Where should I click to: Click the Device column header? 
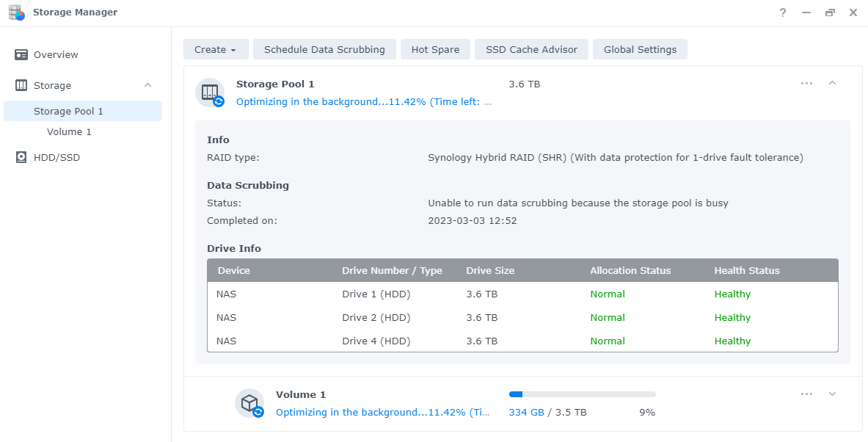233,271
